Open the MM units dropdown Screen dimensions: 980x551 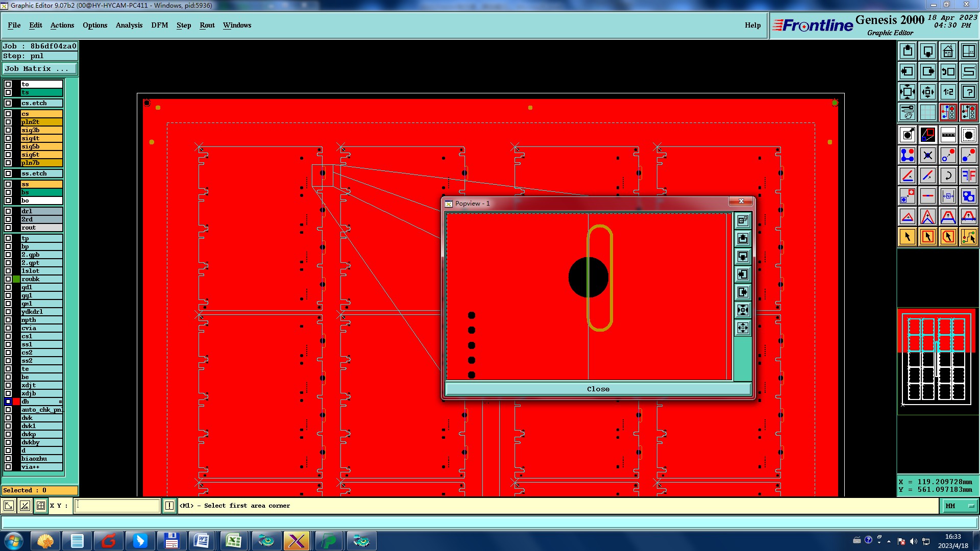pyautogui.click(x=960, y=506)
